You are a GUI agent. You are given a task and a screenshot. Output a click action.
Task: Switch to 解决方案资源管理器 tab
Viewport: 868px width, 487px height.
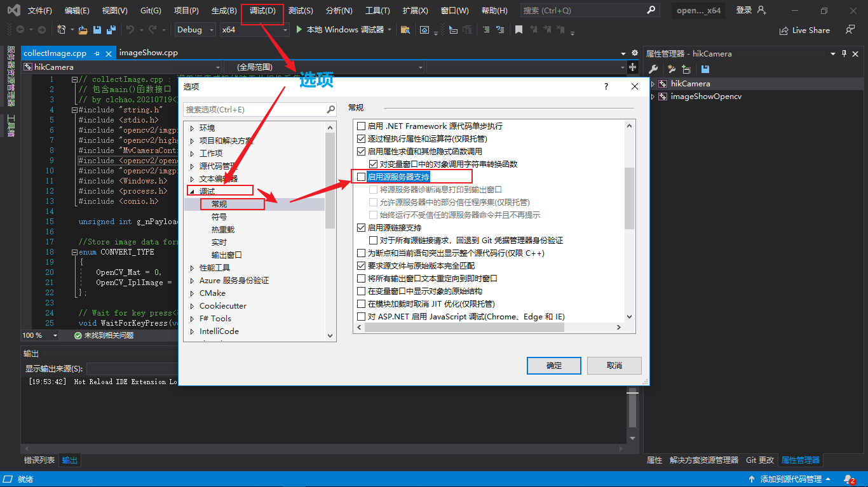[704, 460]
